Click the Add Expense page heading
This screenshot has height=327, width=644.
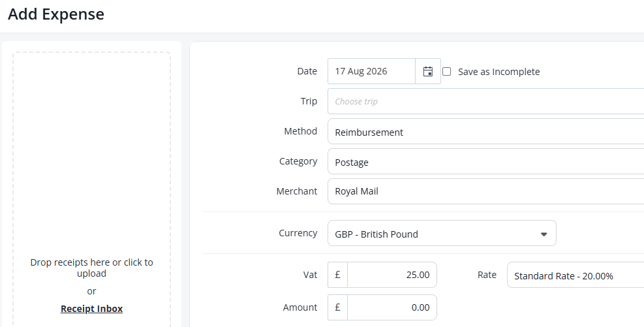(56, 14)
